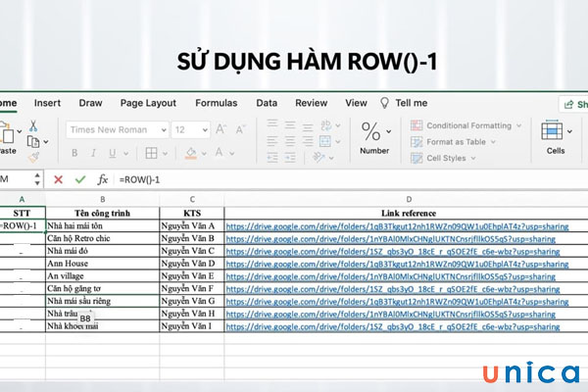Click the Middle Align icon
This screenshot has height=392, width=588.
290,124
